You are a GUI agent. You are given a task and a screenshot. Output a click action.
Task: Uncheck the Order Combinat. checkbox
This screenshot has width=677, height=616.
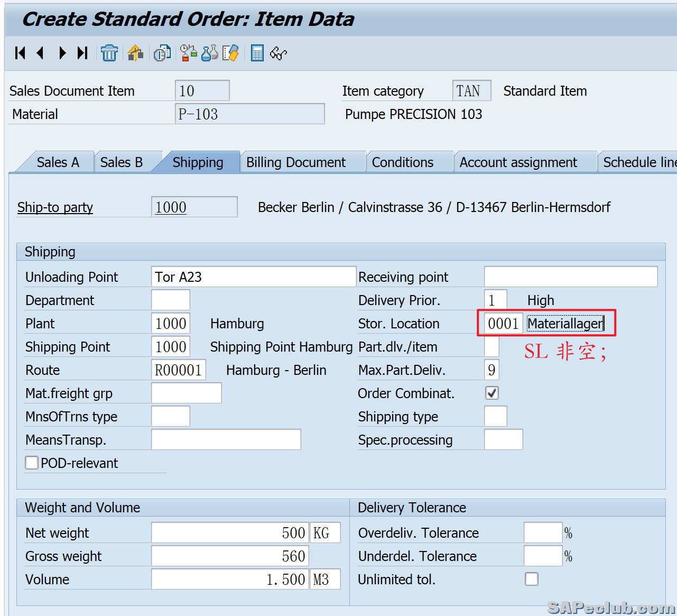tap(491, 393)
